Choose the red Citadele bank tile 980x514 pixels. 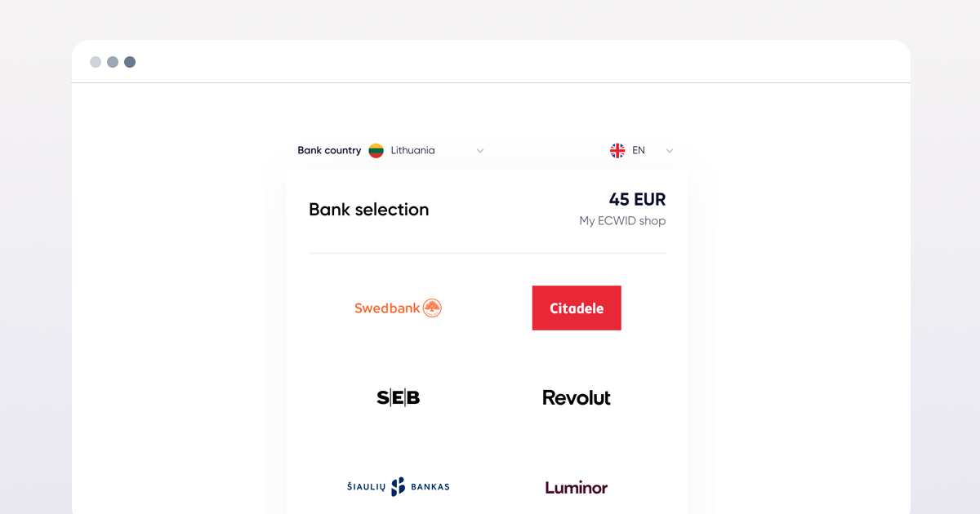pos(577,308)
